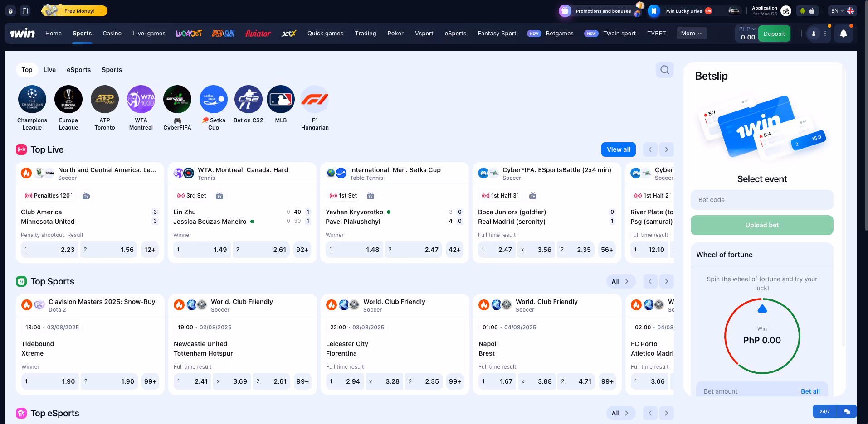Image resolution: width=868 pixels, height=424 pixels.
Task: Click the TV stream icon on Club America match
Action: [x=86, y=196]
